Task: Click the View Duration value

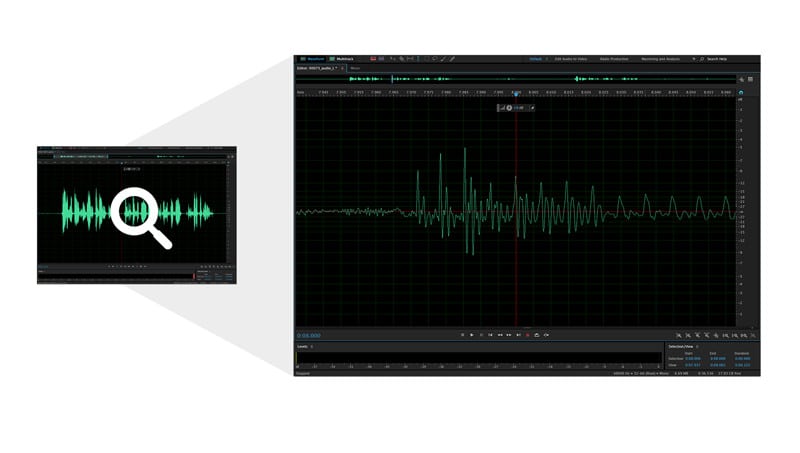Action: [x=742, y=365]
